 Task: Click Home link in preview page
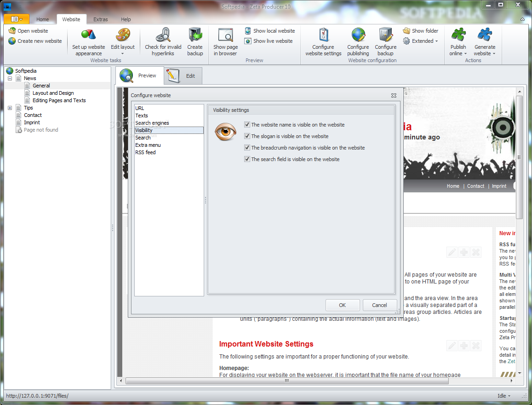point(453,186)
